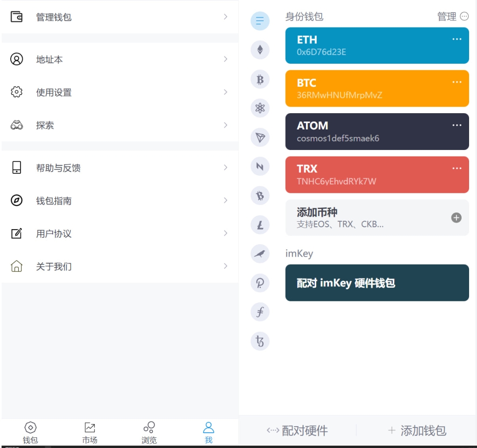The image size is (477, 448).
Task: Select the Bitcoin chain icon in sidebar
Action: pyautogui.click(x=260, y=79)
